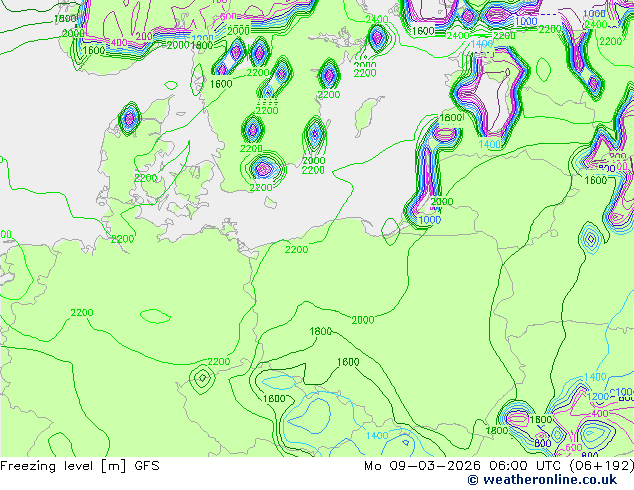This screenshot has width=634, height=490.
Task: Click the 'Mo 09-03-2026 06:00 UTC (06+192)' timestamp
Action: (x=499, y=466)
